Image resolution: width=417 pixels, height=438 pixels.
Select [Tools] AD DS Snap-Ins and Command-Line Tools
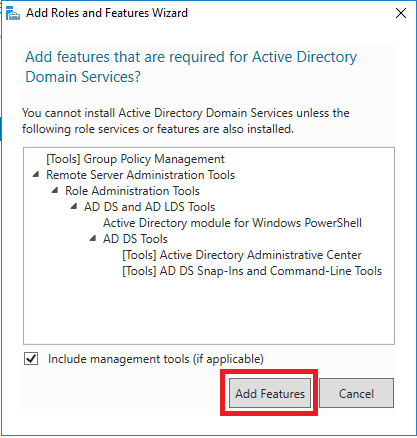coord(252,271)
